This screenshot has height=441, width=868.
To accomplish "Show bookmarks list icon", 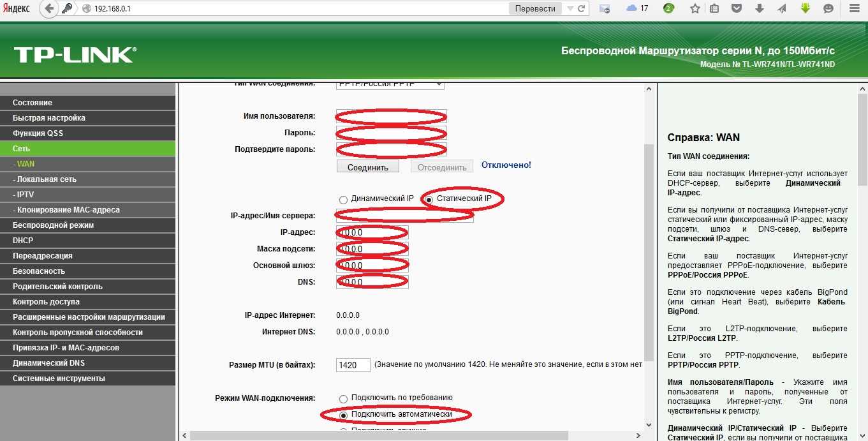I will [714, 8].
